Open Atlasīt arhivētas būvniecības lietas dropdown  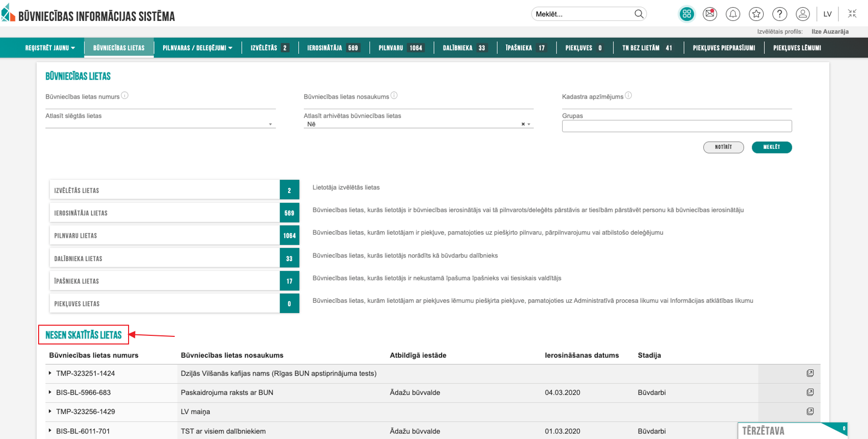[419, 124]
